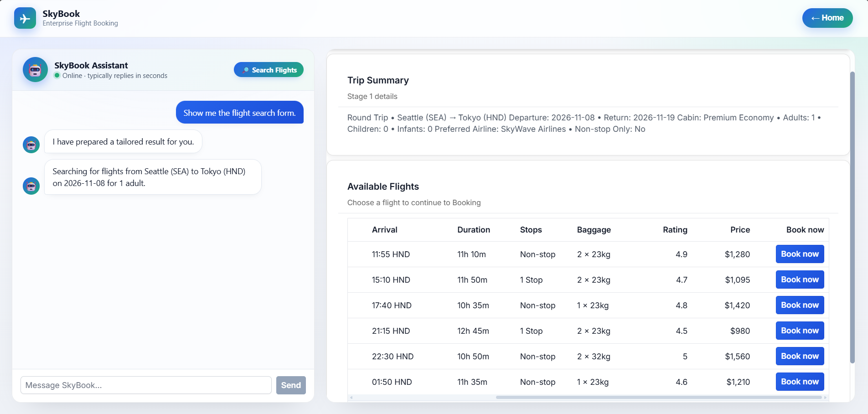Click the 4.9 rating cell
Image resolution: width=868 pixels, height=414 pixels.
pos(682,254)
